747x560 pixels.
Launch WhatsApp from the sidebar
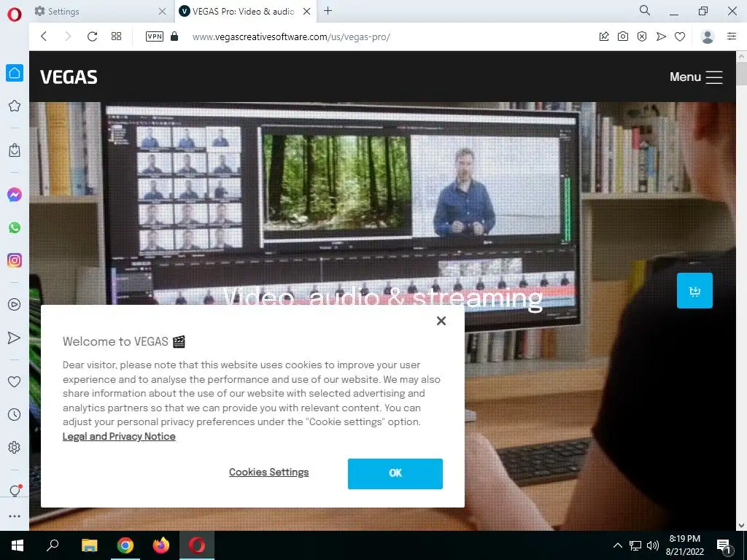pos(15,227)
